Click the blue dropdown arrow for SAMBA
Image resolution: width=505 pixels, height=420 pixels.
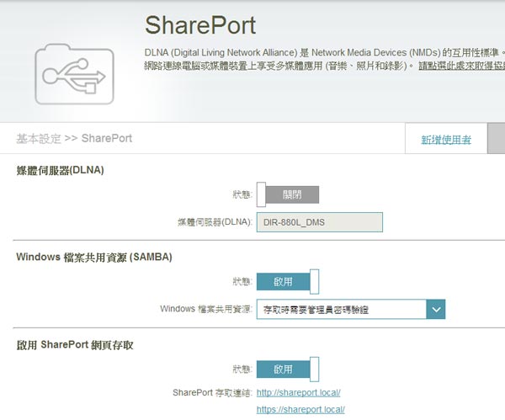click(435, 309)
